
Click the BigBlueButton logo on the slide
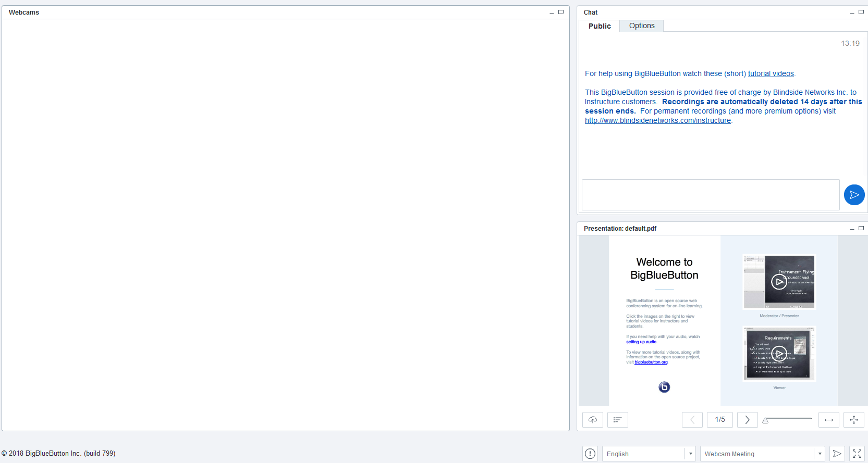coord(664,387)
